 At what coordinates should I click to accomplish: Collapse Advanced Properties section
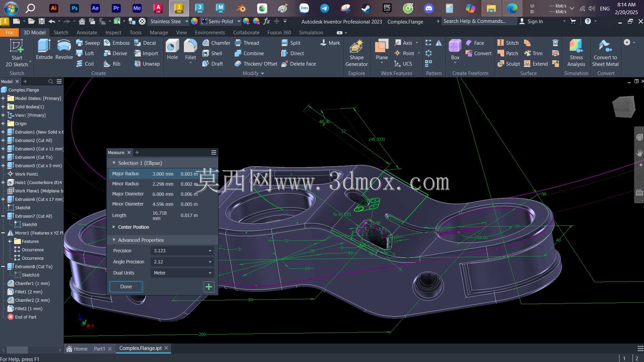(114, 240)
